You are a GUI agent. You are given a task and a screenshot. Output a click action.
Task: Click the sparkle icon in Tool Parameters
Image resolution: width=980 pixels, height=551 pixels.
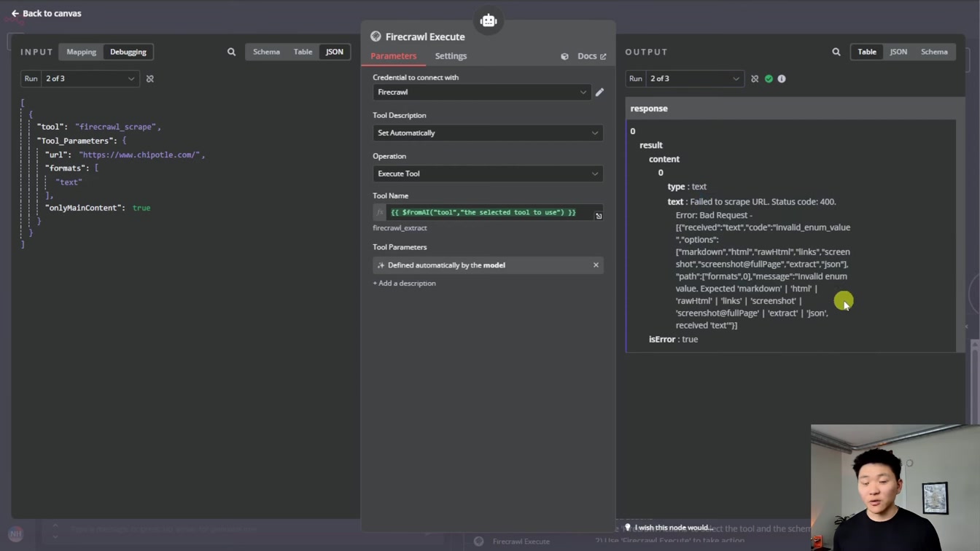coord(381,265)
